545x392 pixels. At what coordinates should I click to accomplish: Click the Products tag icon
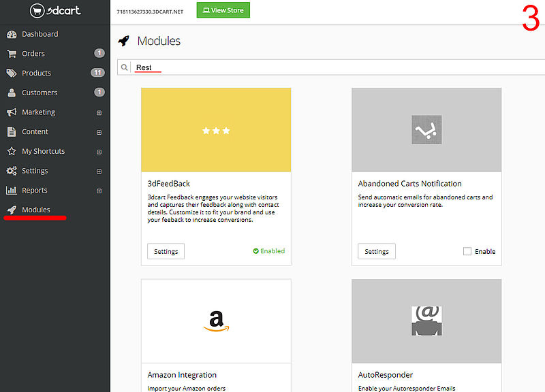[12, 73]
